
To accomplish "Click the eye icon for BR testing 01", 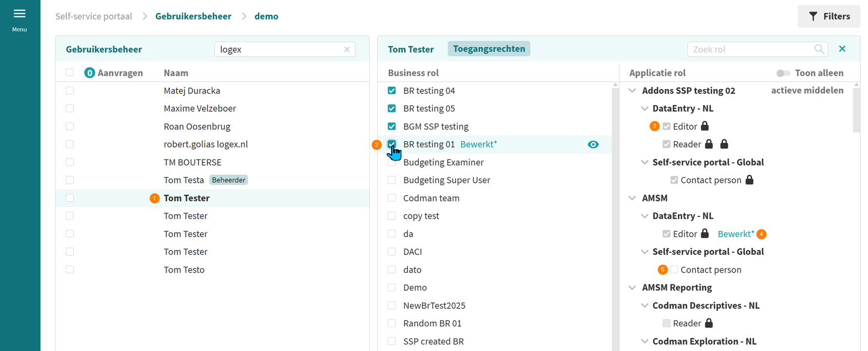I will click(x=593, y=144).
